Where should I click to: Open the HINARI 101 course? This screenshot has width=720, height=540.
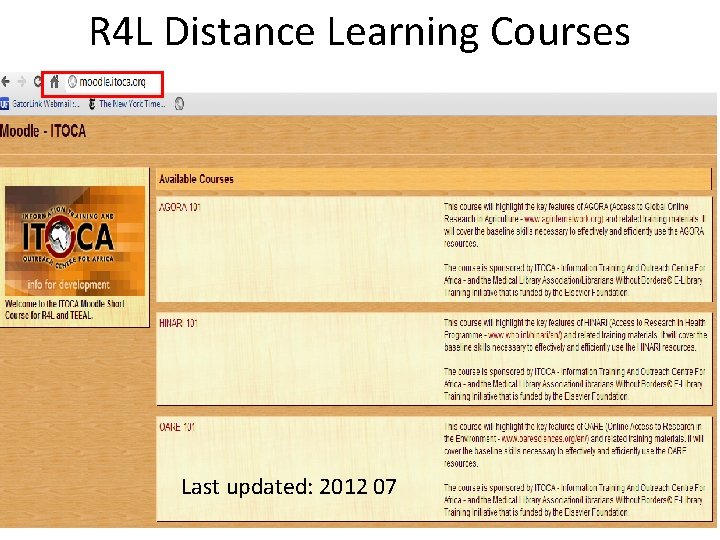(178, 323)
